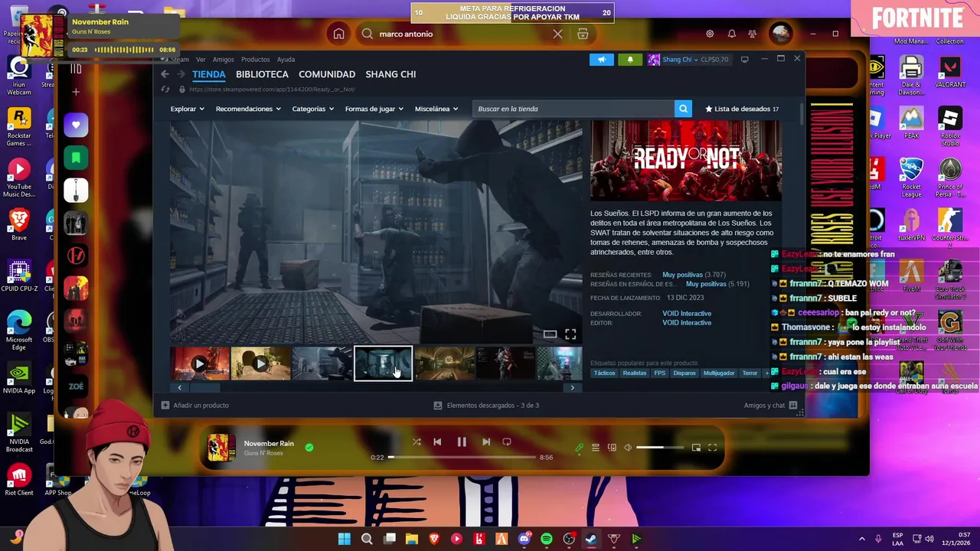Select the highlighted fourth screenshot thumbnail

[x=383, y=364]
